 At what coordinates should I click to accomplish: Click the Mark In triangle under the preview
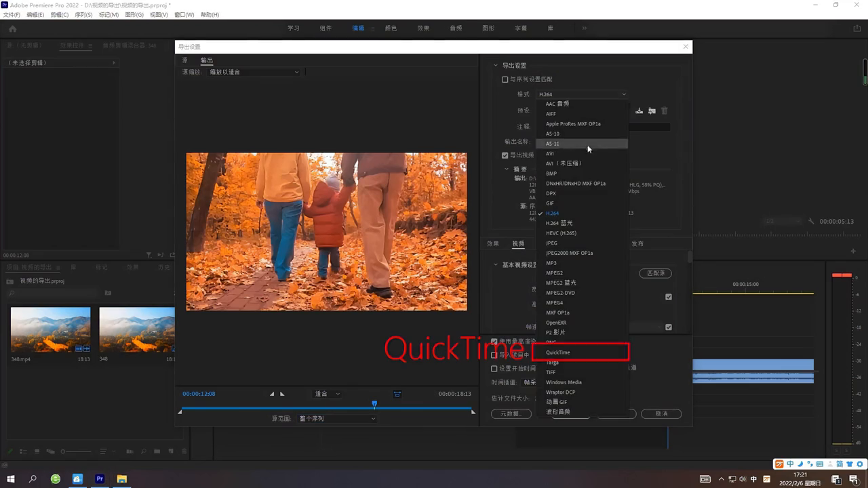[271, 393]
